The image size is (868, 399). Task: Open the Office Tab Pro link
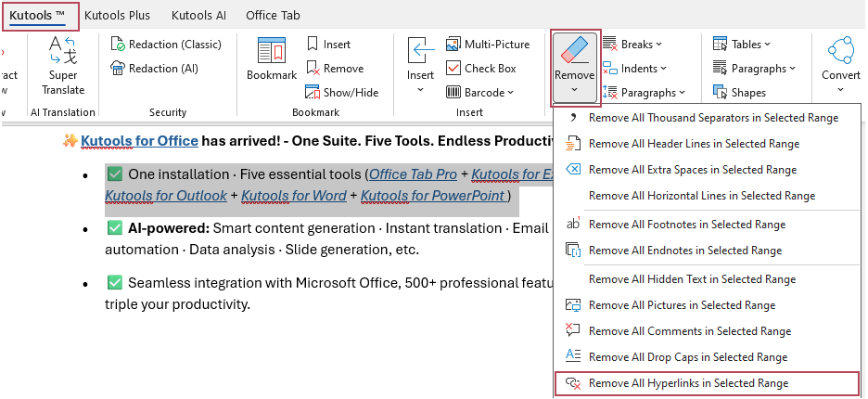413,174
